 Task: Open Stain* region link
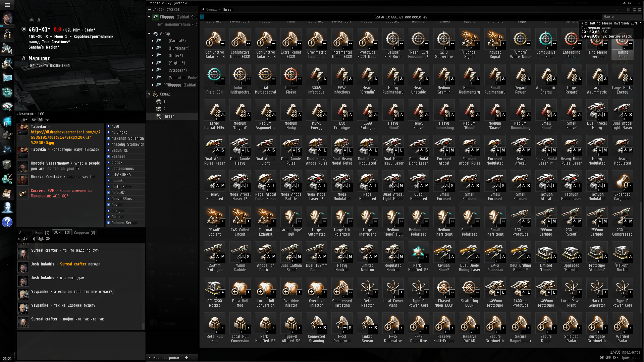(90, 30)
